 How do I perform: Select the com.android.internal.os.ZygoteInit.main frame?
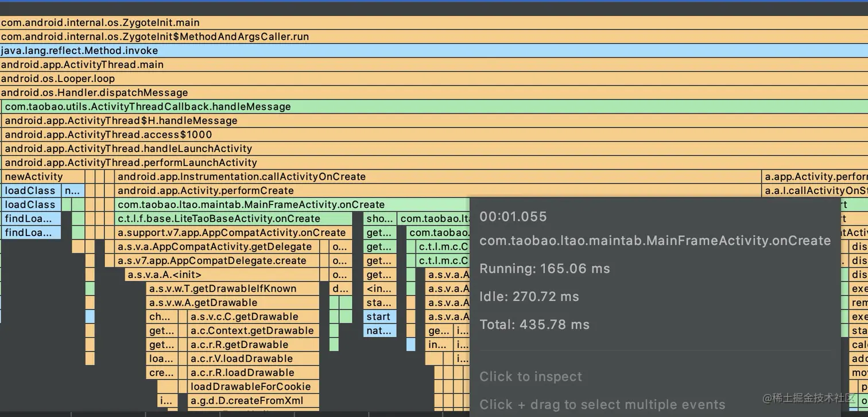(434, 22)
